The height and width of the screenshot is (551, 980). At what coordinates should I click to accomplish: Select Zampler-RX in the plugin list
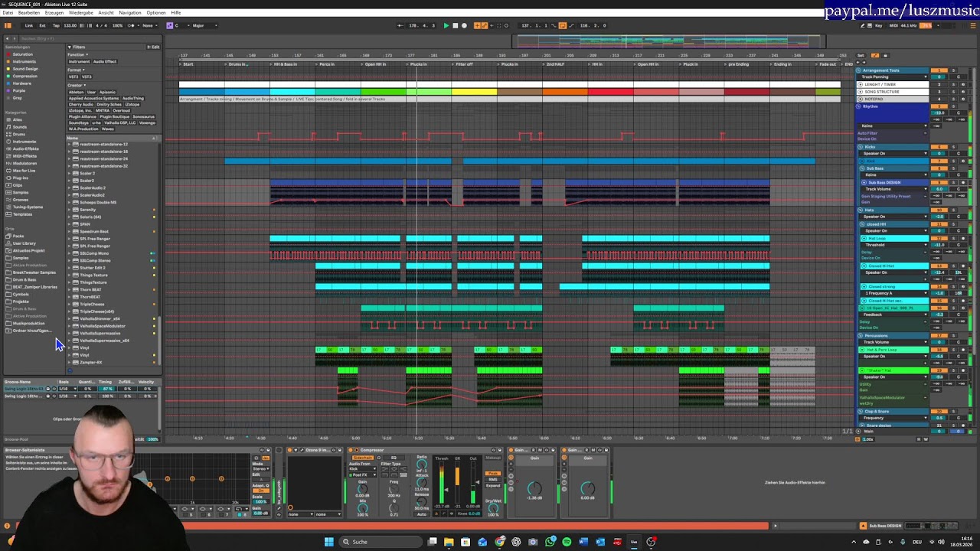[90, 363]
